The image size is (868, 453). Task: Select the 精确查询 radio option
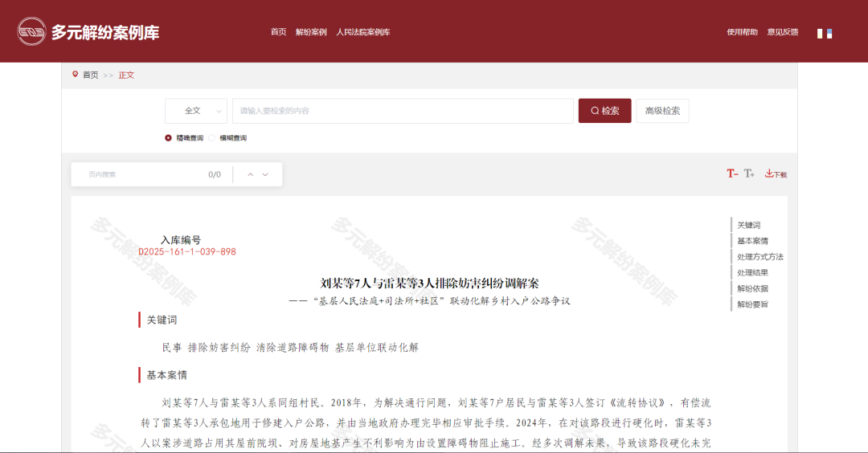[x=169, y=137]
